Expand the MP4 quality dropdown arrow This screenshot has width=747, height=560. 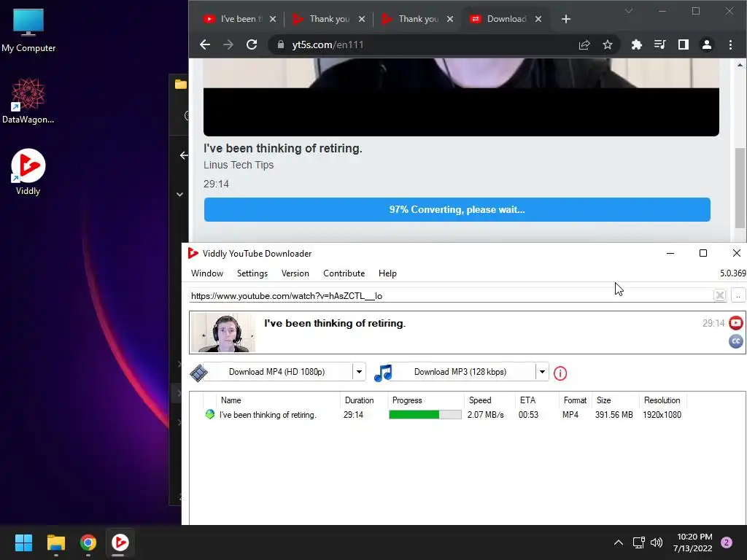[x=359, y=372]
